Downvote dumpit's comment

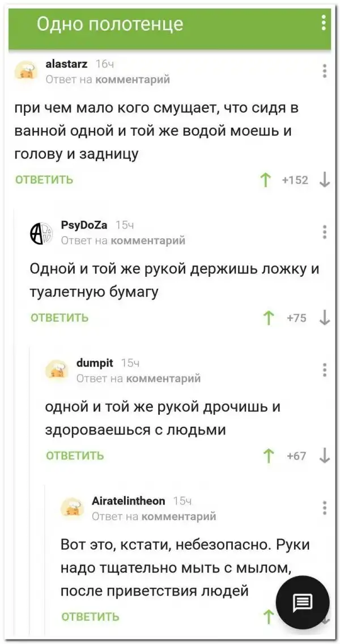click(x=325, y=456)
